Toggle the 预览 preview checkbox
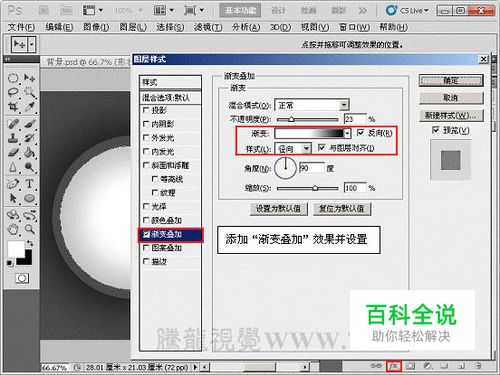Viewport: 500px width, 375px height. tap(436, 130)
